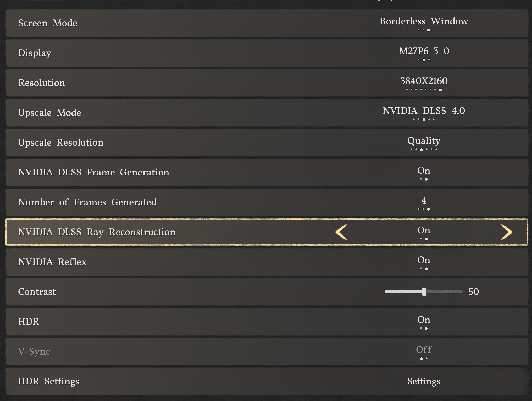Toggle NVIDIA DLSS Frame Generation On

424,171
